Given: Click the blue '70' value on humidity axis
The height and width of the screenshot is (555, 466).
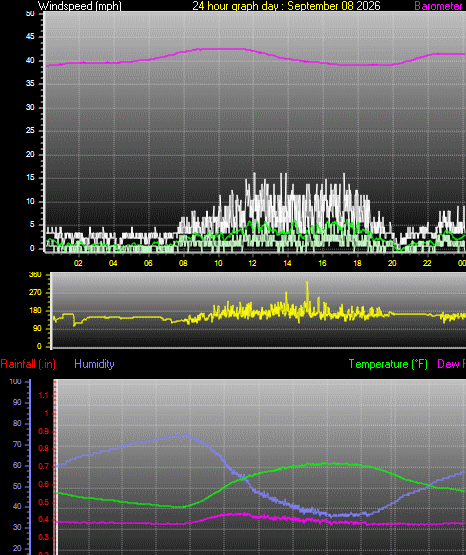Looking at the screenshot, I should 17,445.
